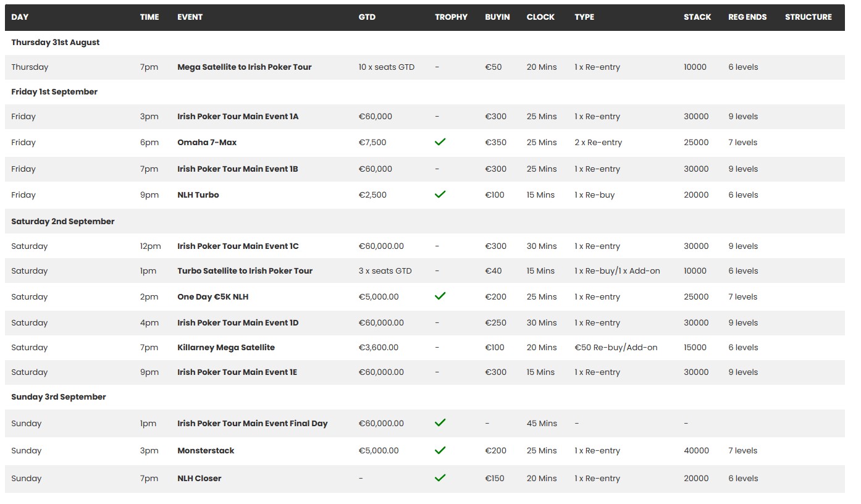Sort by the BUYIN column header
861x504 pixels.
click(x=497, y=17)
